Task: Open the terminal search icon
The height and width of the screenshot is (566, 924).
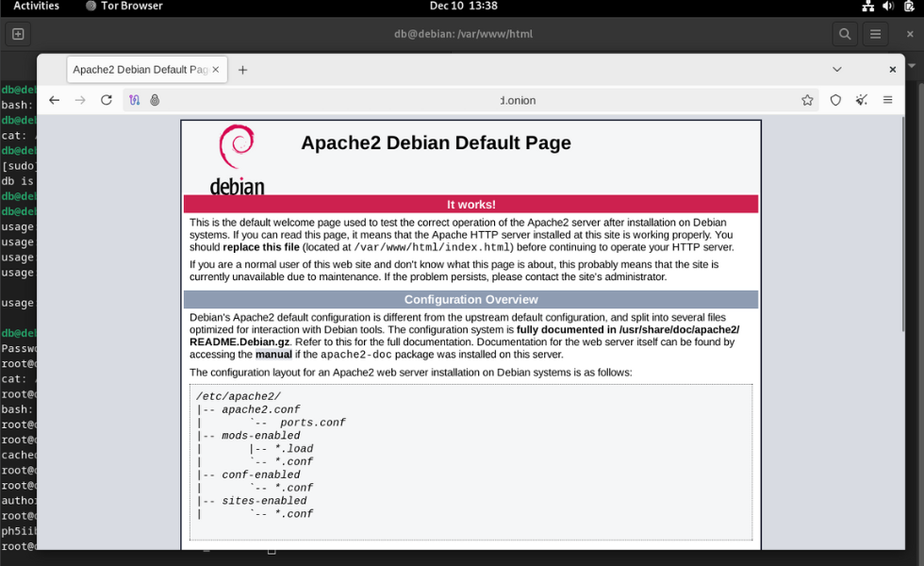Action: coord(845,34)
